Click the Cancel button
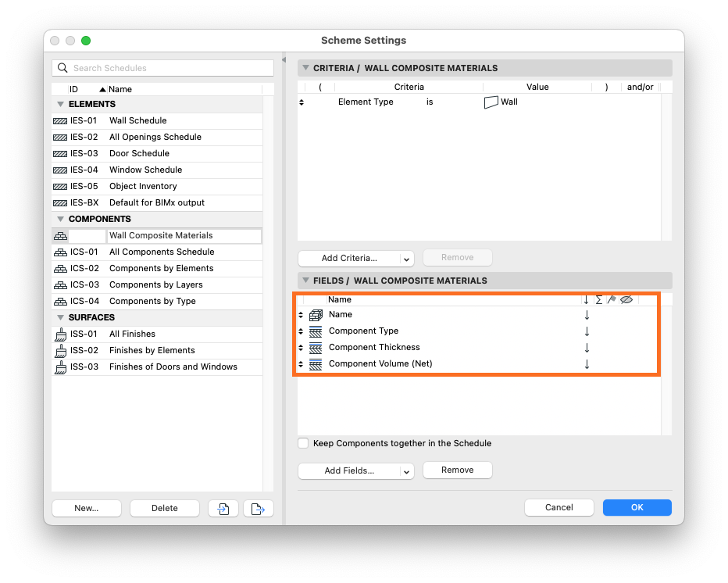 coord(559,508)
